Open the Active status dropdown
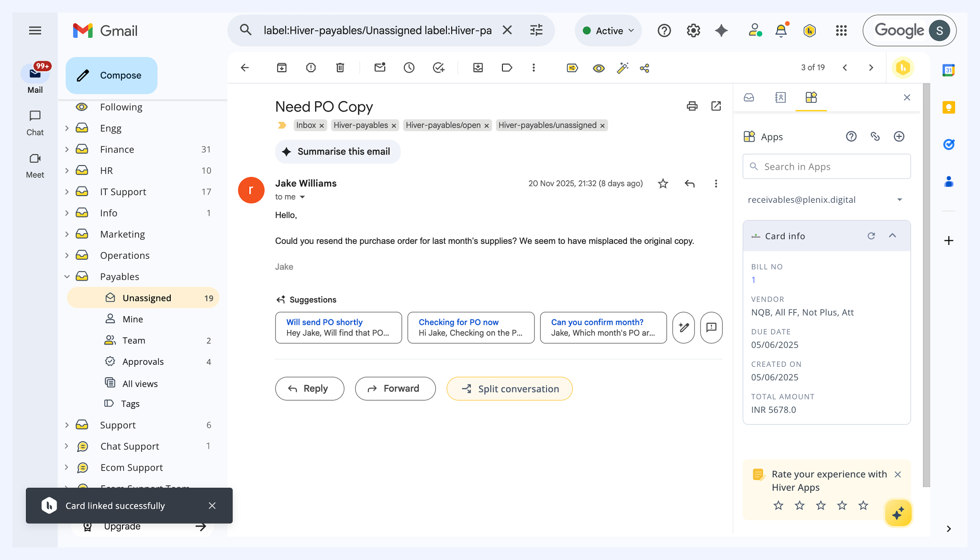 click(x=608, y=31)
